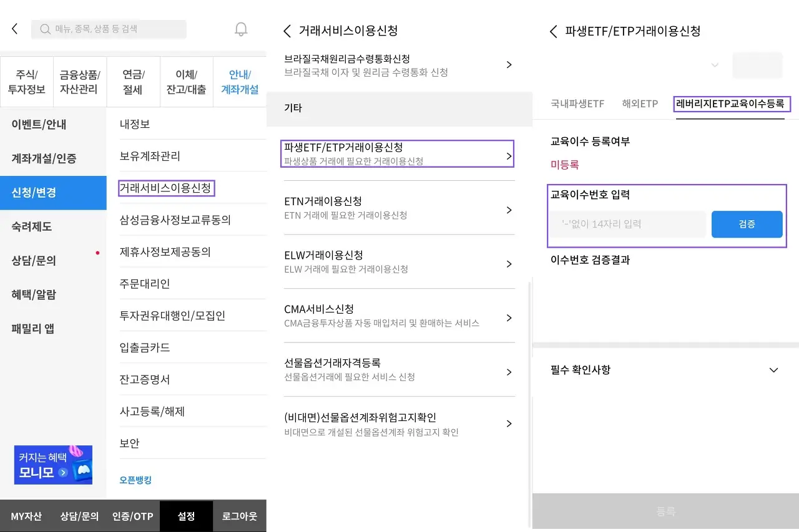799x532 pixels.
Task: Open 선물옵션거래자격등록 row chevron
Action: [509, 372]
